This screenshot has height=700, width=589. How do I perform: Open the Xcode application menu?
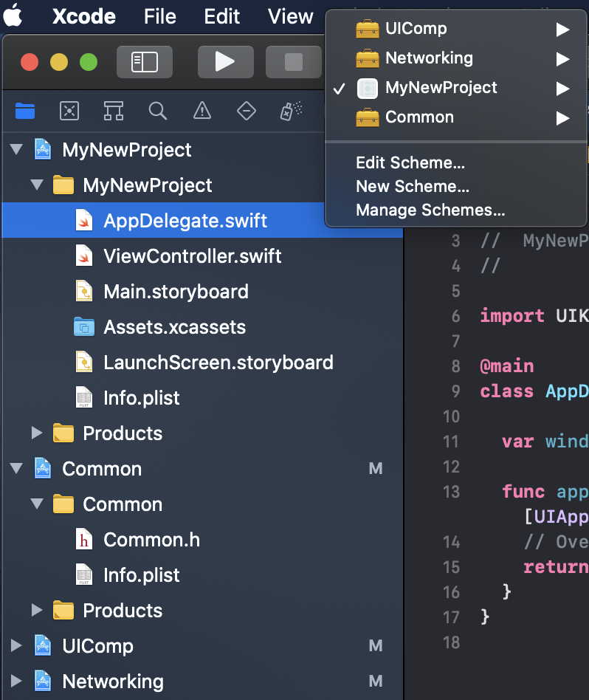[84, 16]
